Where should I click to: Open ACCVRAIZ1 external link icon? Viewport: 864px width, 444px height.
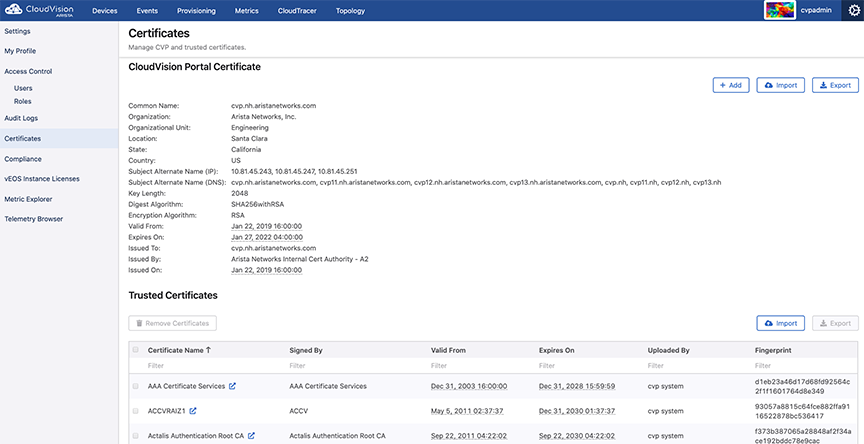(x=193, y=411)
